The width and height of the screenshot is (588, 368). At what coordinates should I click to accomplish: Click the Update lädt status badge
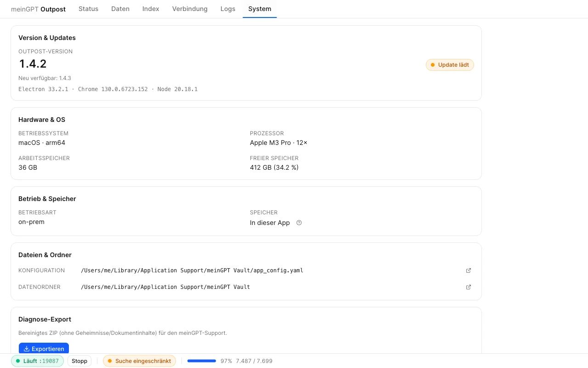coord(450,65)
